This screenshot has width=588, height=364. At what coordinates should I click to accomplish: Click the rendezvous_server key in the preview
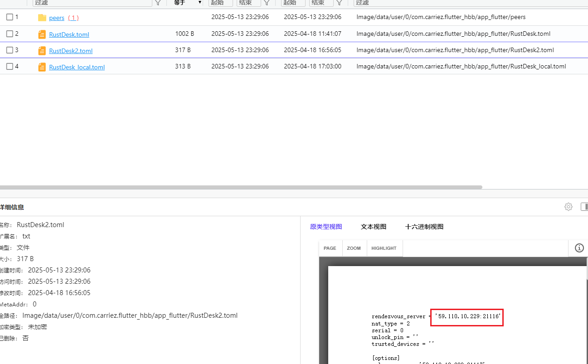pyautogui.click(x=398, y=316)
